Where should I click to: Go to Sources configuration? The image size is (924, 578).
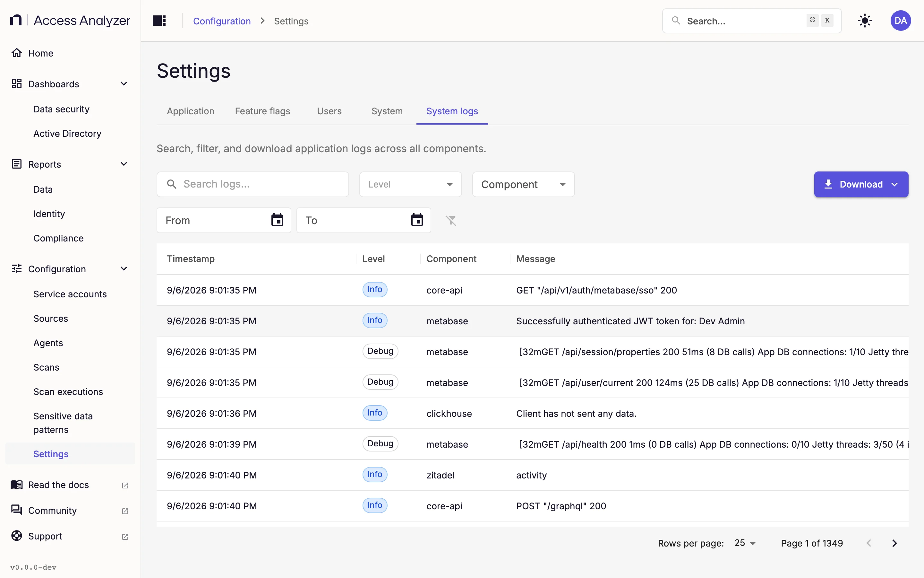point(50,319)
